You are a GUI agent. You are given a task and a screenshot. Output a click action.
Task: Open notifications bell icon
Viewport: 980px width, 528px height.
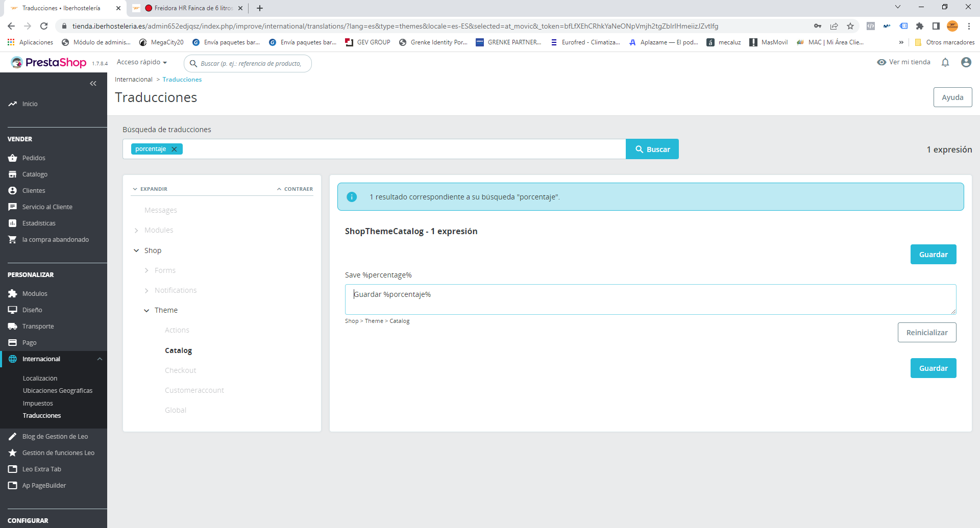click(945, 62)
